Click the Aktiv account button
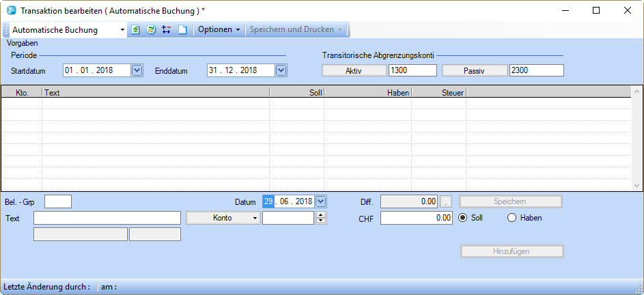Screen dimensions: 644x295 pyautogui.click(x=353, y=70)
